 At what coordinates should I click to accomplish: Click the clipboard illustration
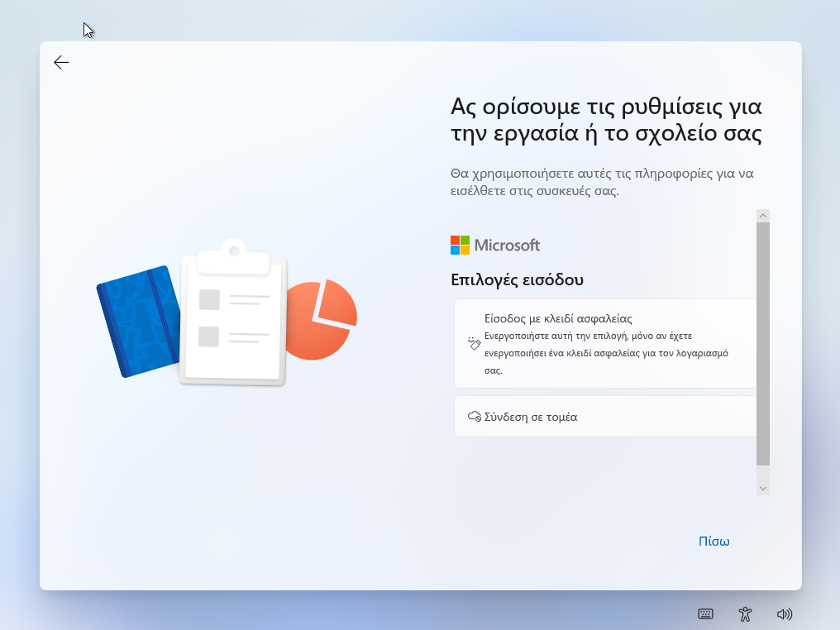point(233,314)
